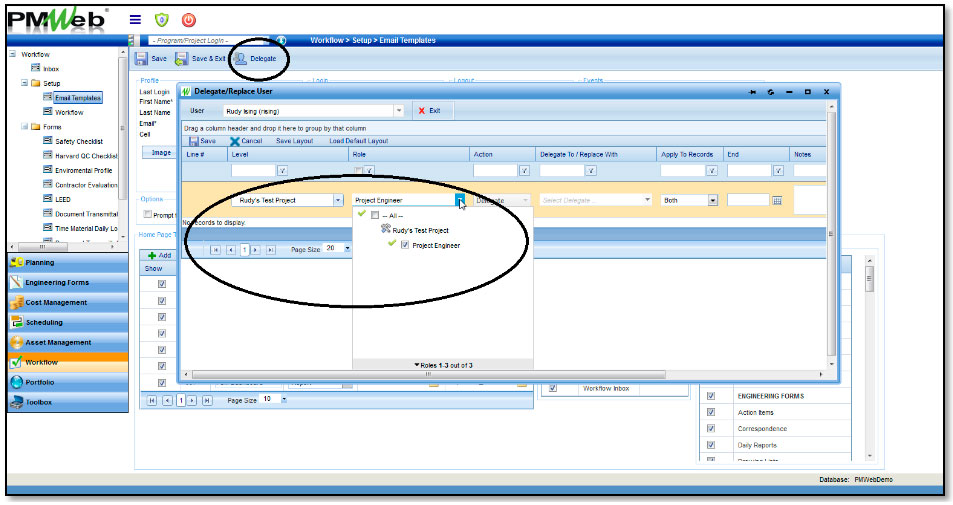This screenshot has width=953, height=505.
Task: Open the Page Size 20 dropdown
Action: point(347,249)
